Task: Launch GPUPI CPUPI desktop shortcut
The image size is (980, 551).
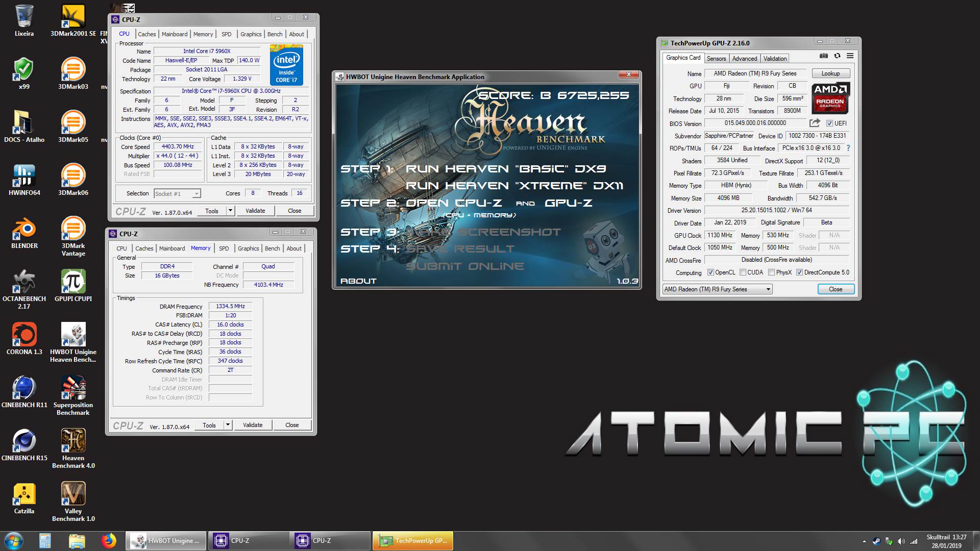Action: coord(73,286)
